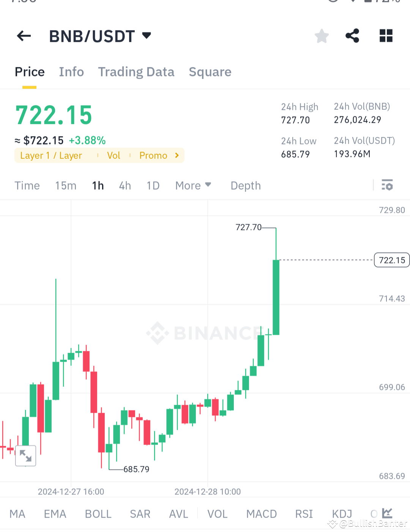The image size is (410, 532).
Task: Favorite BNB/USDT using the star icon
Action: coord(322,36)
